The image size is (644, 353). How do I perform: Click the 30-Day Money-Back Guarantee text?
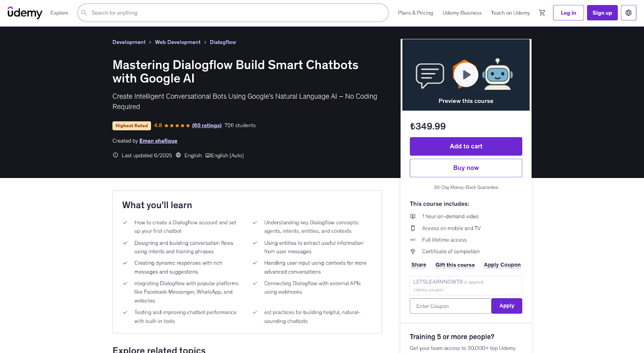click(466, 188)
